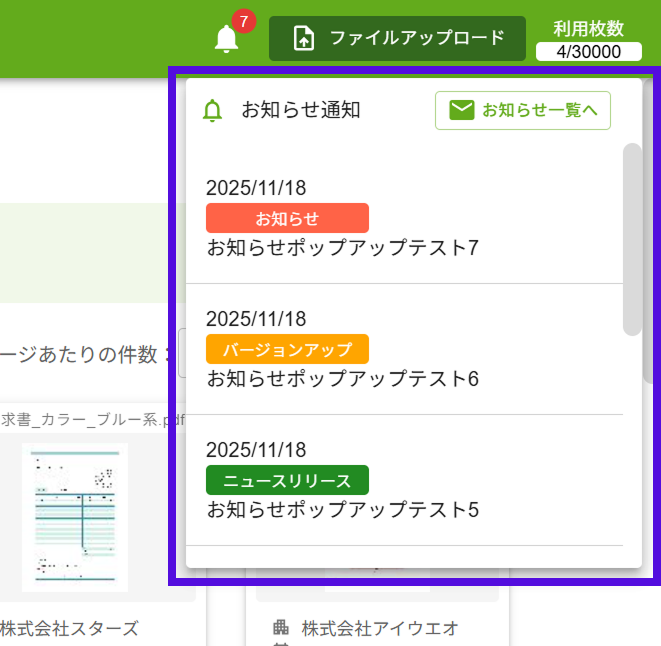
Task: Click the お知らせ通知 panel title
Action: [x=300, y=110]
